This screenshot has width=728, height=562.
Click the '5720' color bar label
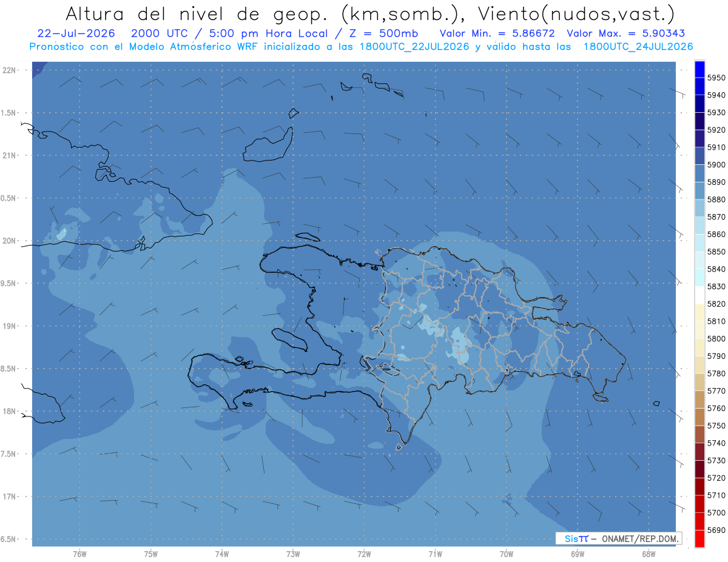pos(716,478)
